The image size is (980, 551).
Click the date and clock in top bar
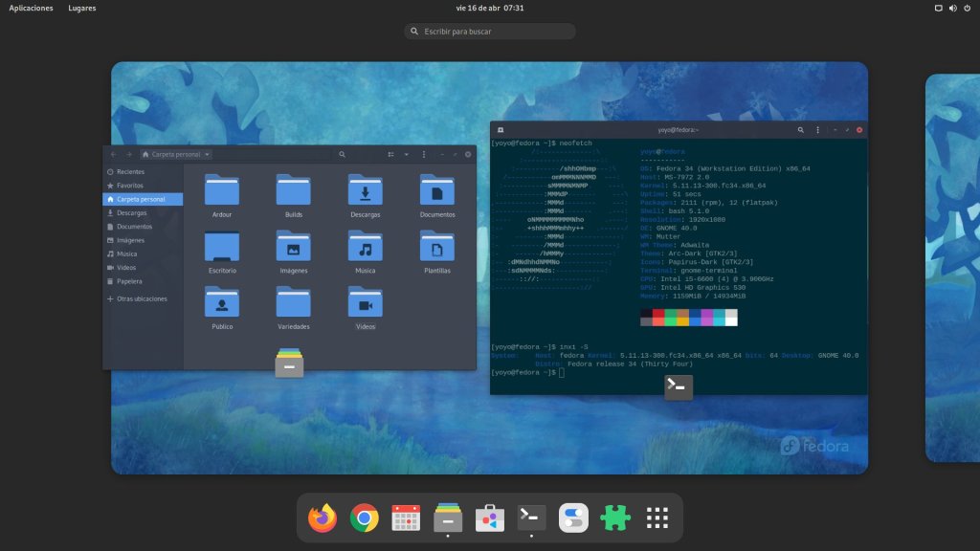pyautogui.click(x=489, y=8)
